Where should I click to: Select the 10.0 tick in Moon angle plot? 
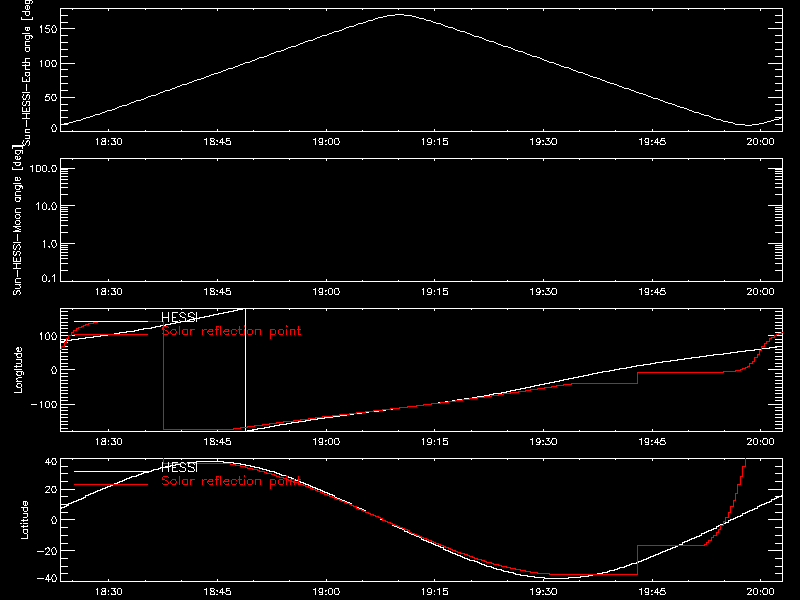(x=46, y=207)
